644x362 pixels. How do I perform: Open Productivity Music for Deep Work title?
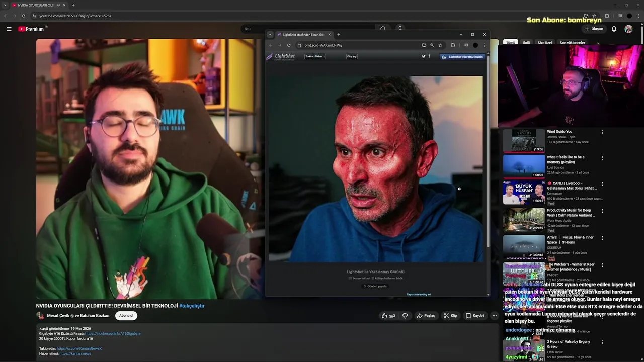tap(571, 213)
